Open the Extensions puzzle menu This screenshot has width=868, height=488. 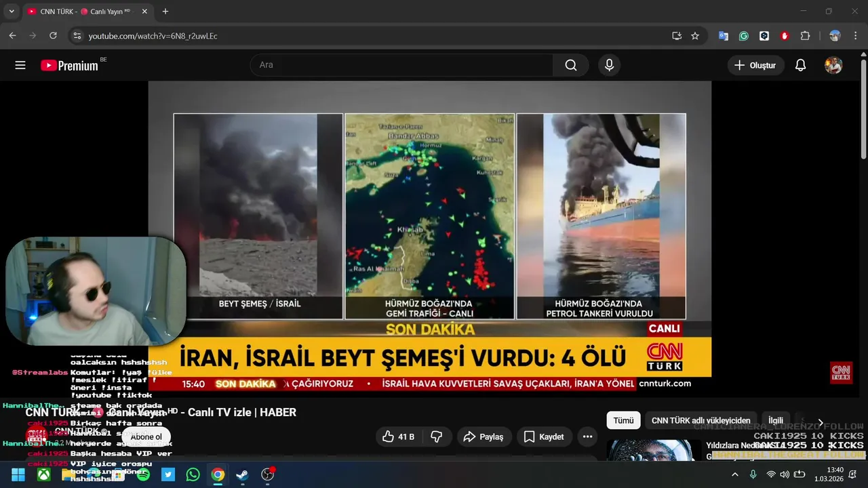tap(806, 36)
